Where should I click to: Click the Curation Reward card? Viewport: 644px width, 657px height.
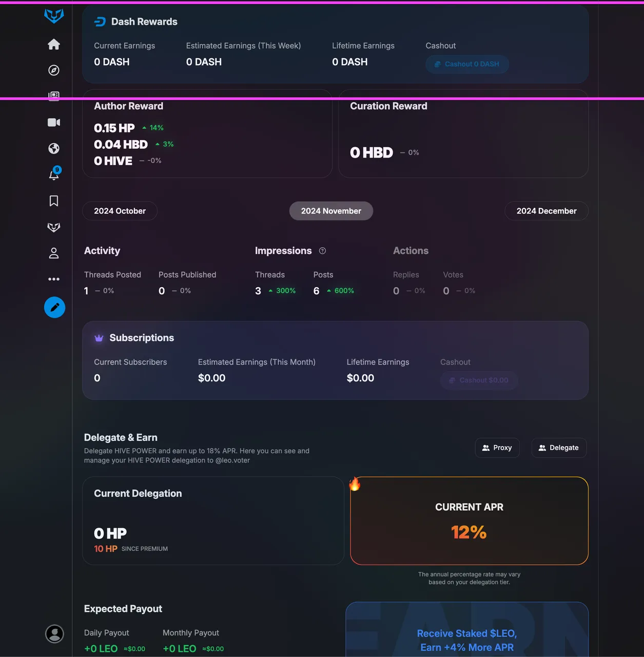pyautogui.click(x=463, y=134)
